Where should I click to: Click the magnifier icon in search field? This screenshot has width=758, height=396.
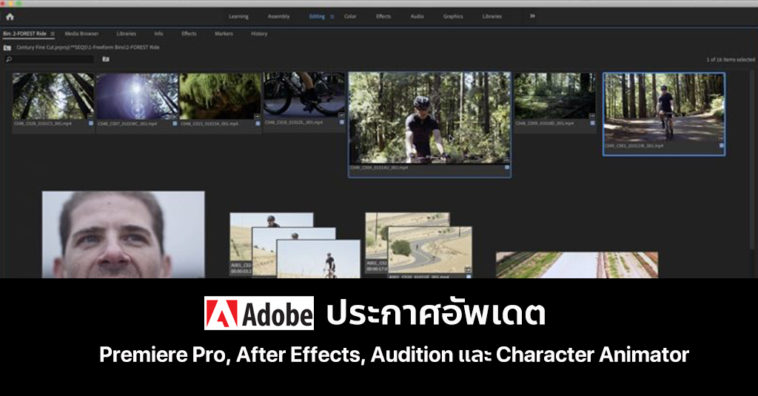point(9,59)
